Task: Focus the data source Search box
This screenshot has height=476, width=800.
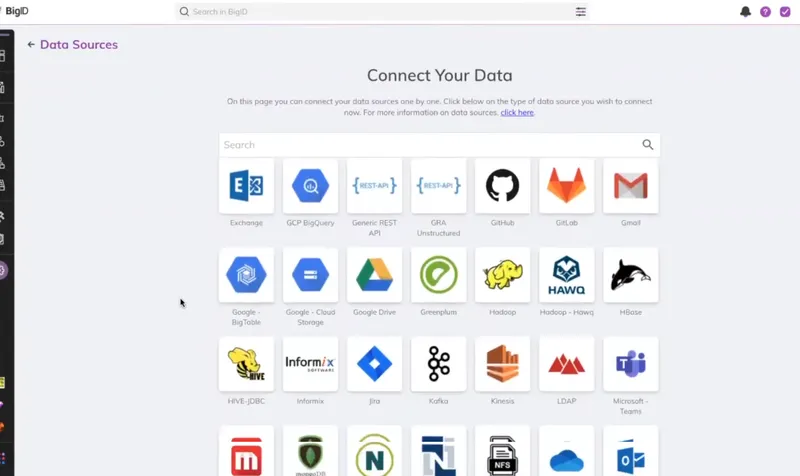Action: point(439,145)
